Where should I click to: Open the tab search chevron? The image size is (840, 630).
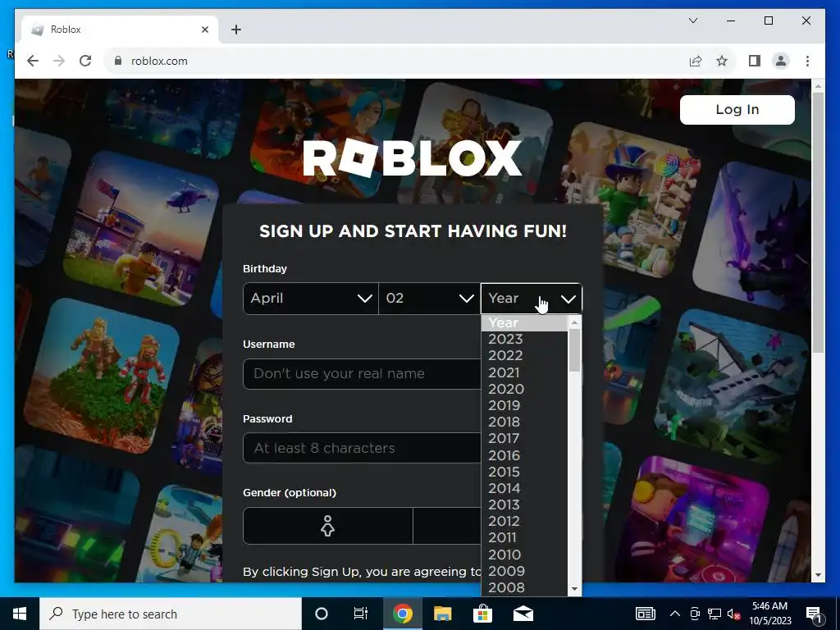coord(692,21)
